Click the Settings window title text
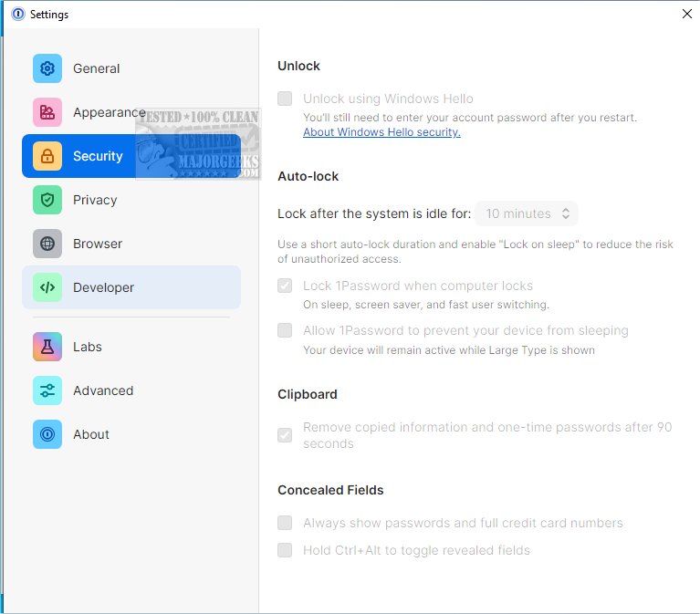Viewport: 700px width, 614px height. [49, 15]
